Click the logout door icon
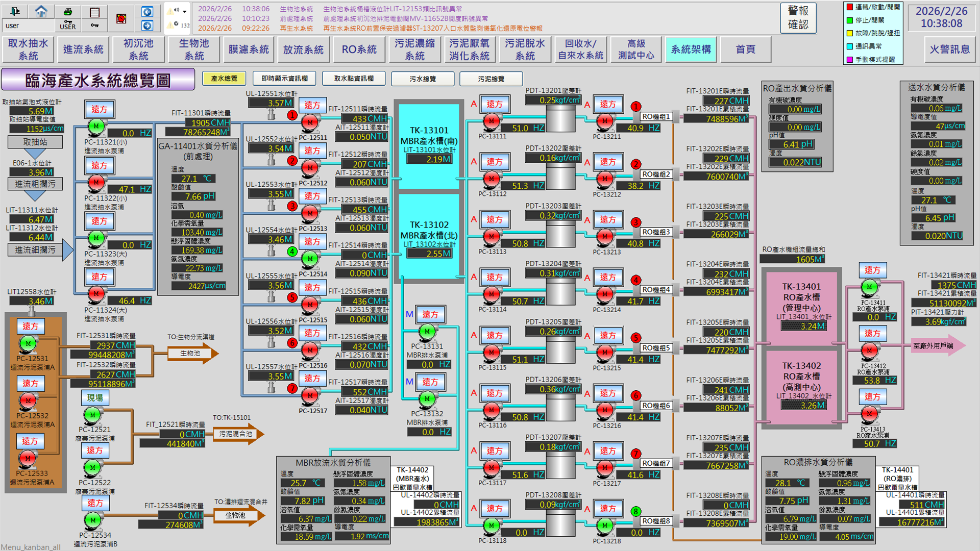 point(15,11)
